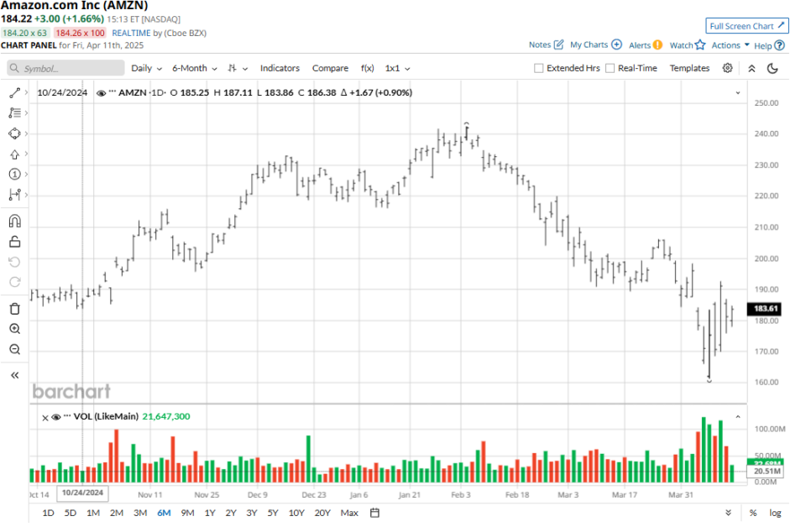The image size is (806, 532).
Task: Open chart settings gear icon
Action: tap(727, 68)
